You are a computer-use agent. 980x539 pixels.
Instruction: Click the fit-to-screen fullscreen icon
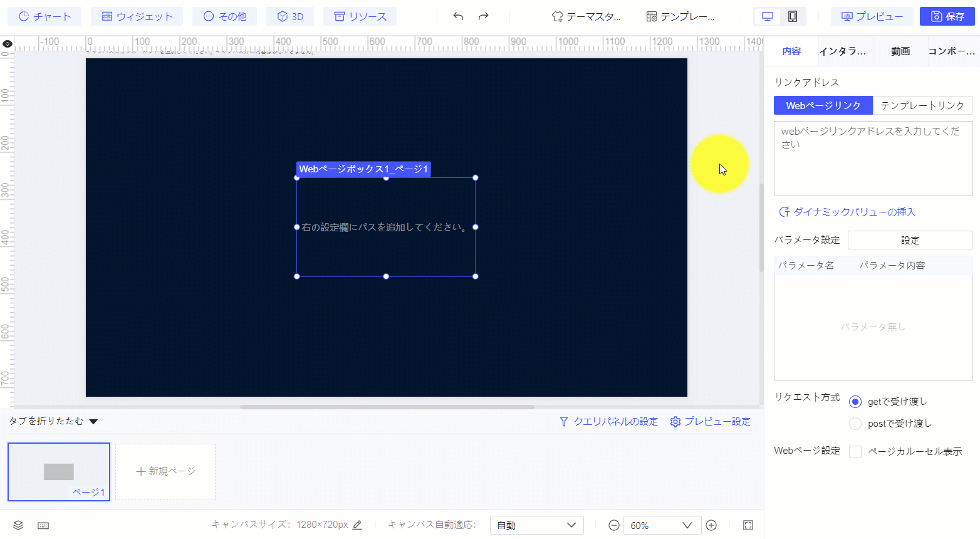click(x=748, y=525)
